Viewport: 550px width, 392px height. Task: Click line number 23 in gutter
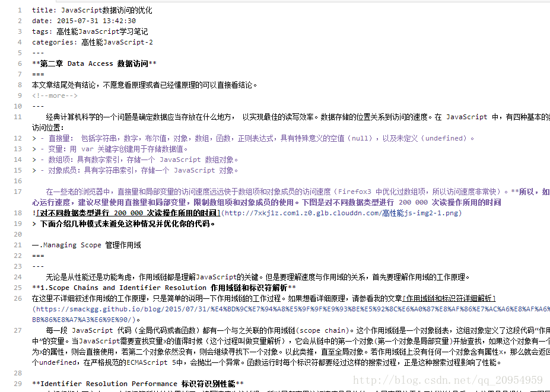pos(18,266)
